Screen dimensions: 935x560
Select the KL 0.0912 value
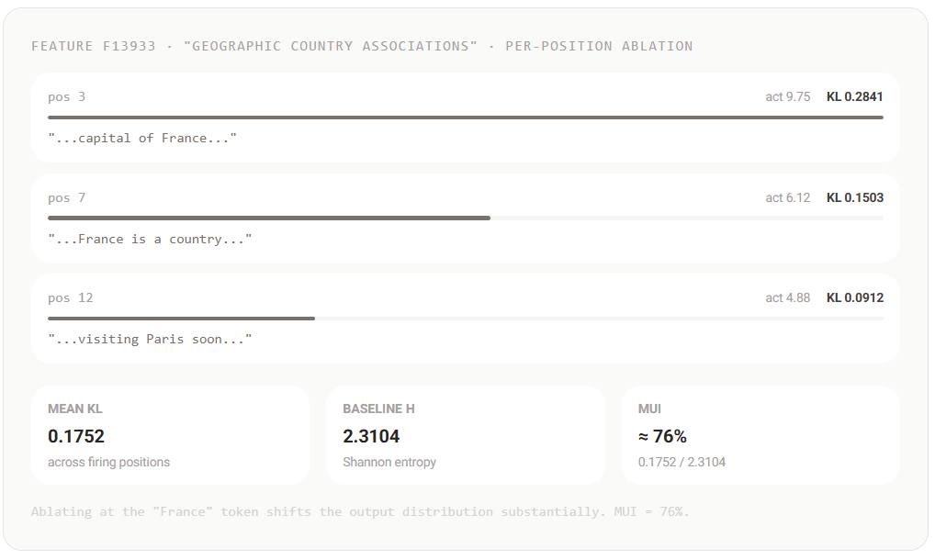pyautogui.click(x=854, y=297)
